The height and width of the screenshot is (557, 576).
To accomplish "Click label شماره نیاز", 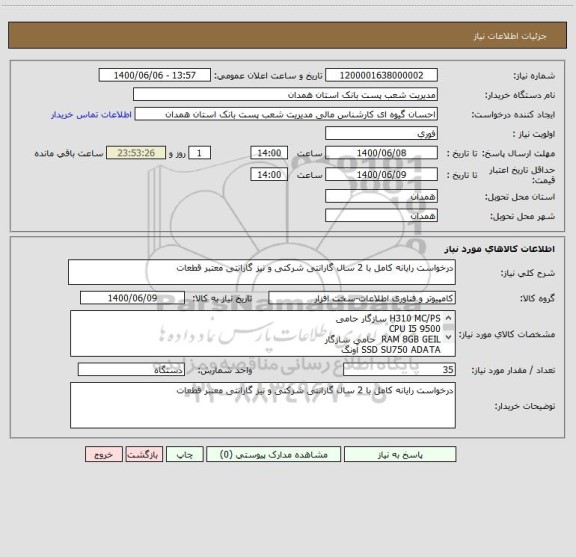I will pyautogui.click(x=534, y=76).
